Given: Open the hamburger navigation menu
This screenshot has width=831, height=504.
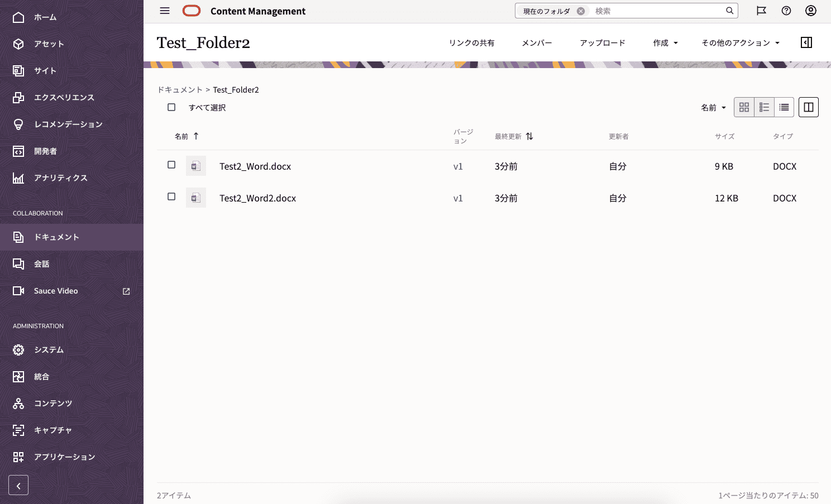Looking at the screenshot, I should tap(165, 11).
